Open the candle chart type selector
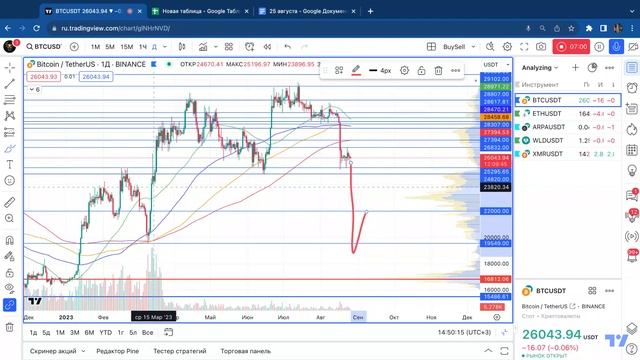640x360 pixels. click(182, 47)
